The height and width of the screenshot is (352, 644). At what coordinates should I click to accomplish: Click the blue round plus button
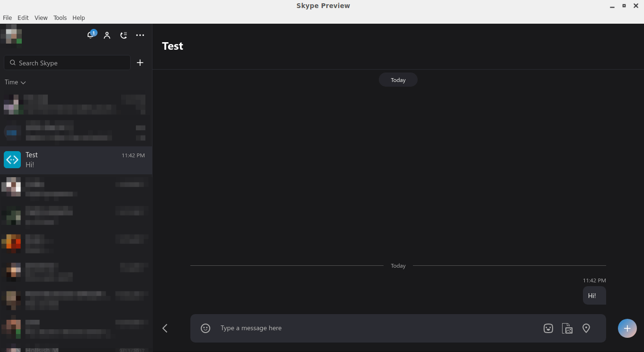627,328
